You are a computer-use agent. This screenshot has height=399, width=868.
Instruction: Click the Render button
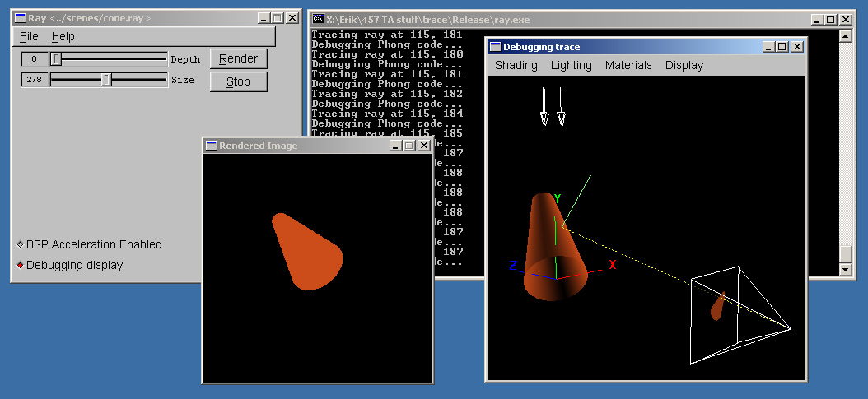238,58
